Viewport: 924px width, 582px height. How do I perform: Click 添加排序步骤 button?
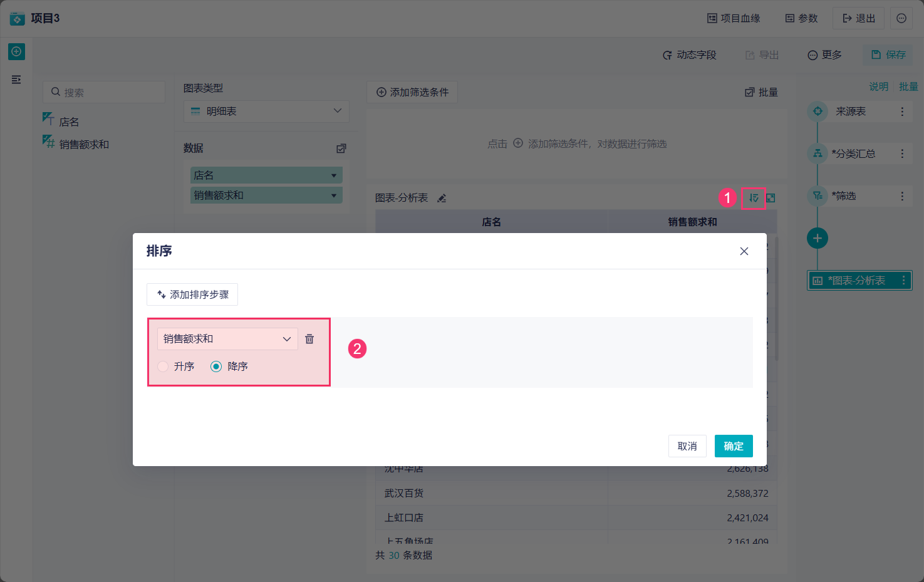[x=192, y=294]
